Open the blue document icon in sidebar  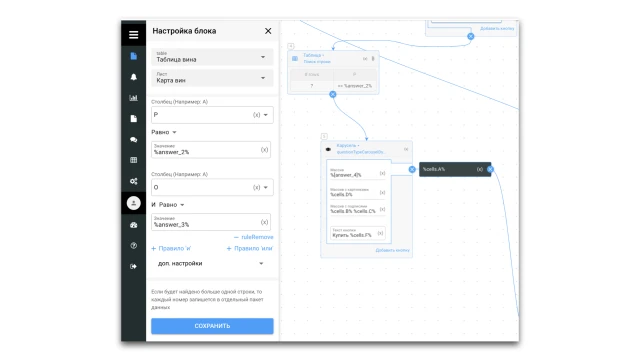point(133,56)
